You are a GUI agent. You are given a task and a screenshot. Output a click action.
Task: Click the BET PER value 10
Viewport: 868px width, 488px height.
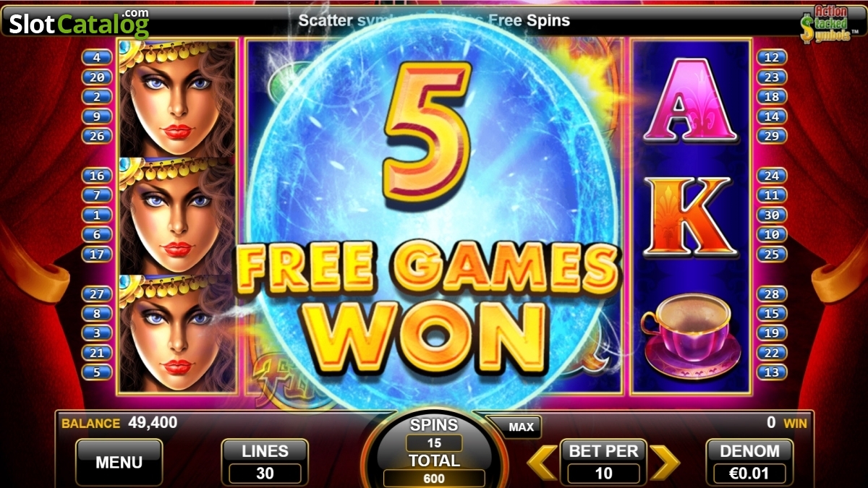(x=603, y=474)
